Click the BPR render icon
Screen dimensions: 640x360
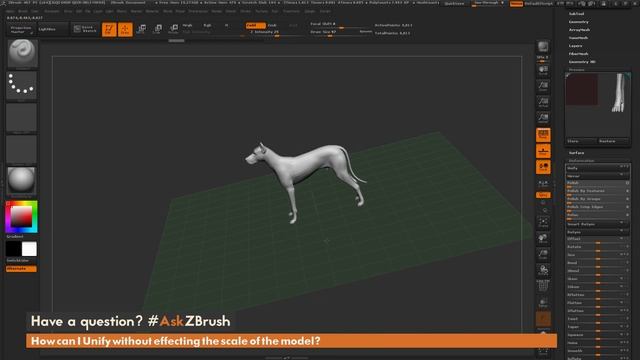coord(543,47)
